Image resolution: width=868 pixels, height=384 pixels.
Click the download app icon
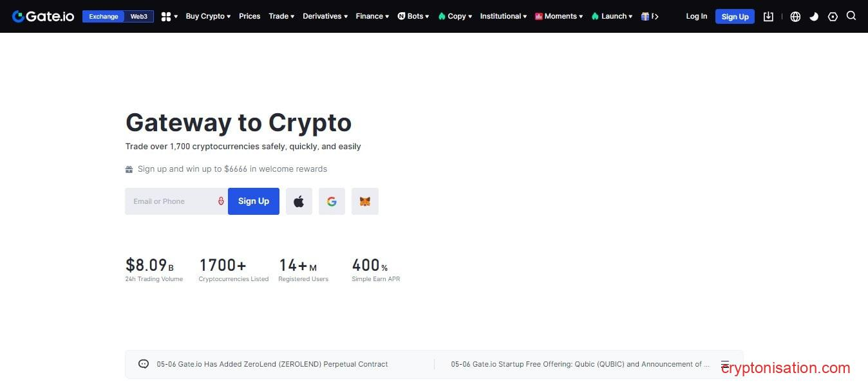click(x=768, y=17)
